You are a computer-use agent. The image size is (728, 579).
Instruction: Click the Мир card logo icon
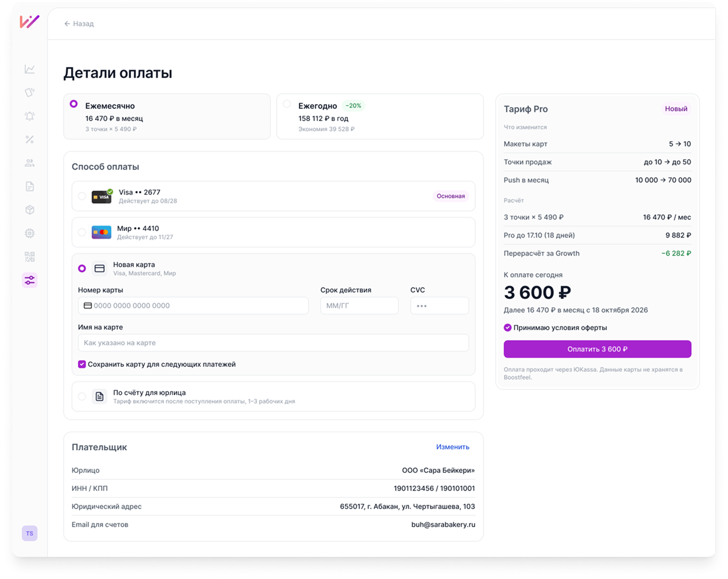click(x=102, y=232)
